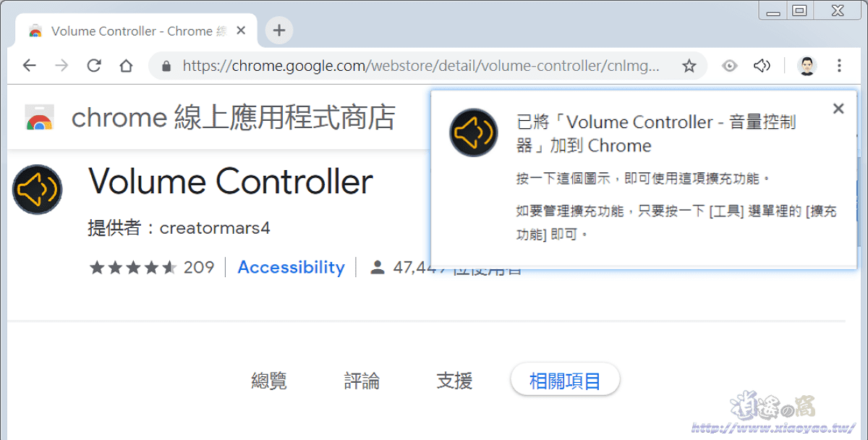Bookmark this page with the star icon
868x440 pixels.
tap(689, 66)
